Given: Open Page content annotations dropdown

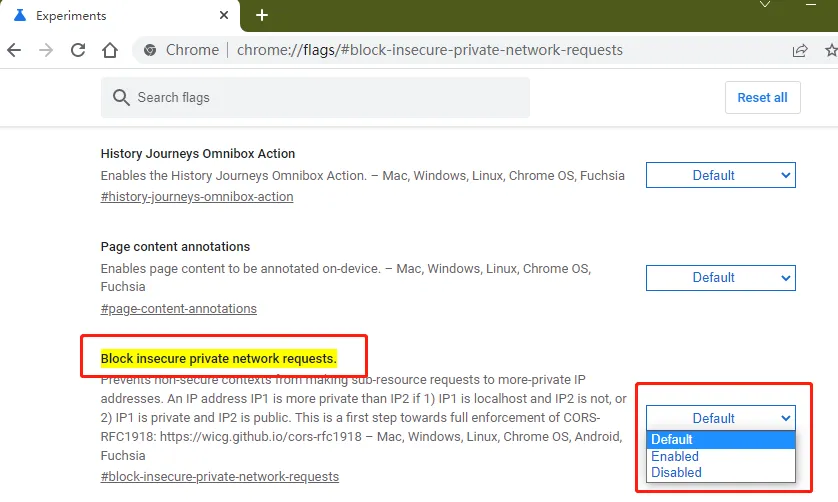Looking at the screenshot, I should [x=720, y=277].
